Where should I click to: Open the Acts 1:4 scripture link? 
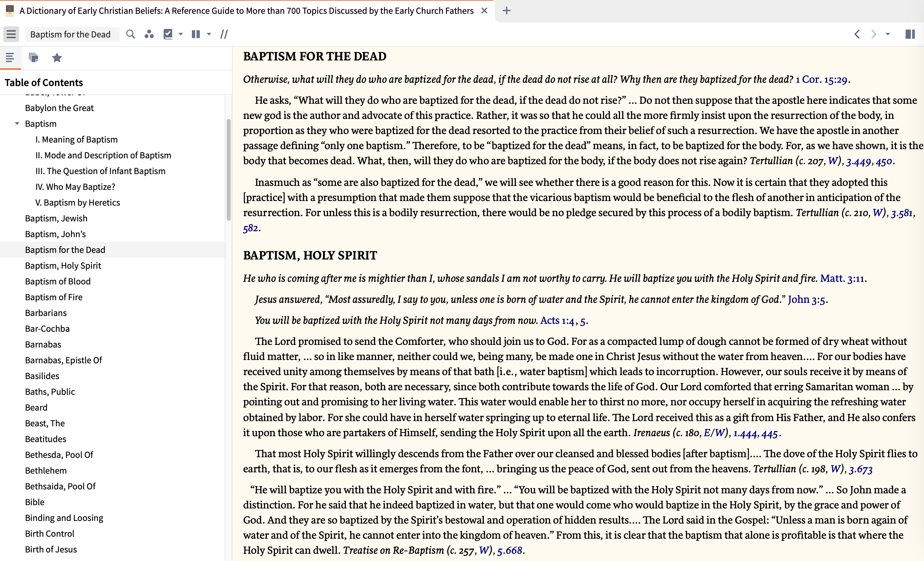[x=557, y=321]
